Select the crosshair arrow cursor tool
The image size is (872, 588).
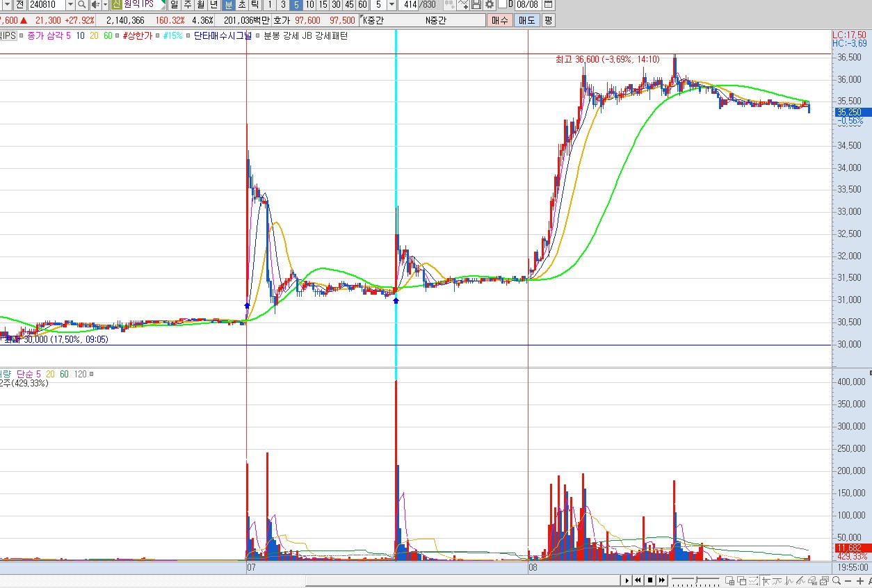click(x=766, y=581)
